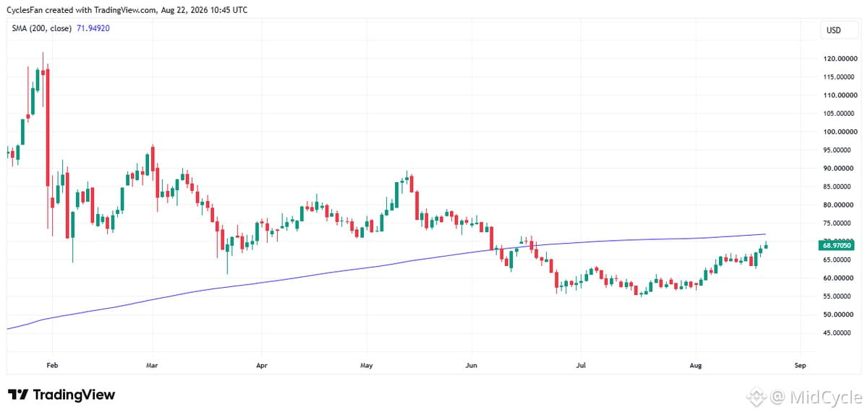Screen dimensions: 868x415
Task: Click the TradingView logo
Action: pos(61,395)
